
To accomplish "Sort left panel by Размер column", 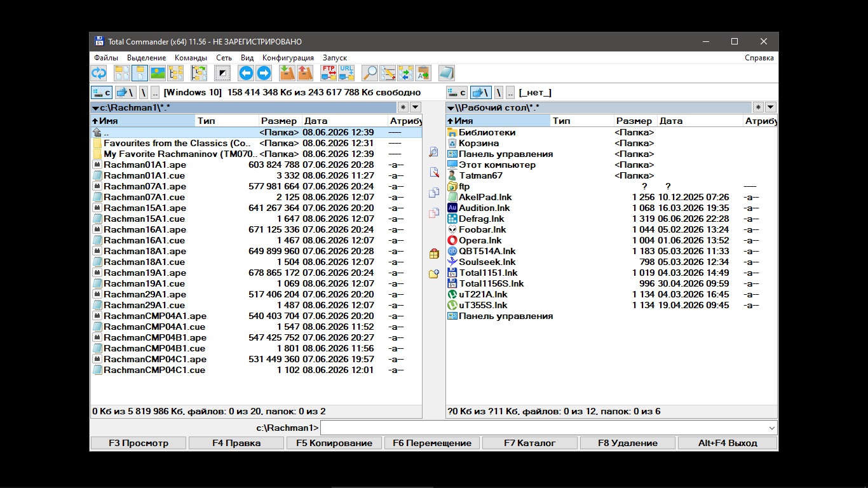I will pyautogui.click(x=280, y=121).
